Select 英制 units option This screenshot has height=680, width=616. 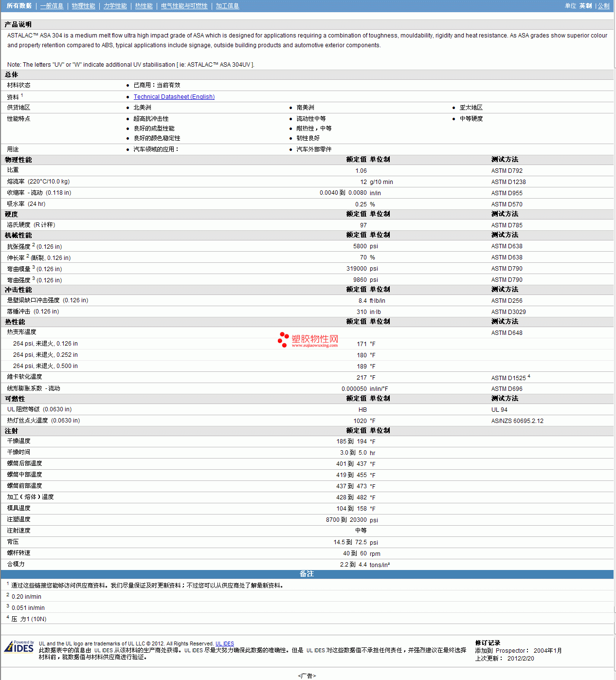tap(585, 6)
